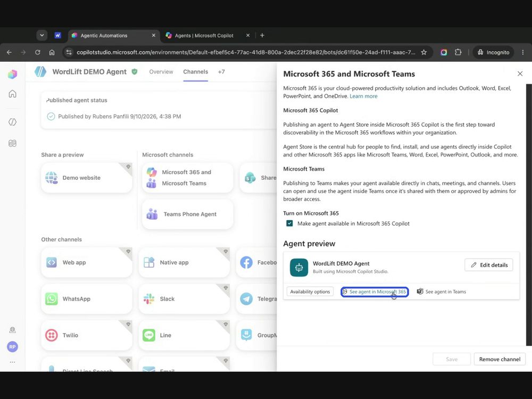Screen dimensions: 532x399
Task: Open the Slack channel
Action: coord(184,299)
